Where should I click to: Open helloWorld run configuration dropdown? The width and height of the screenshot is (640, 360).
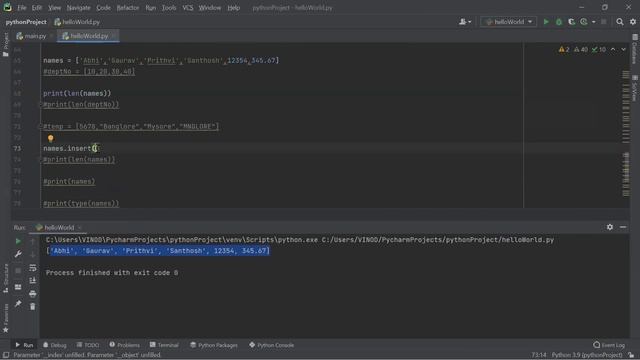[509, 22]
